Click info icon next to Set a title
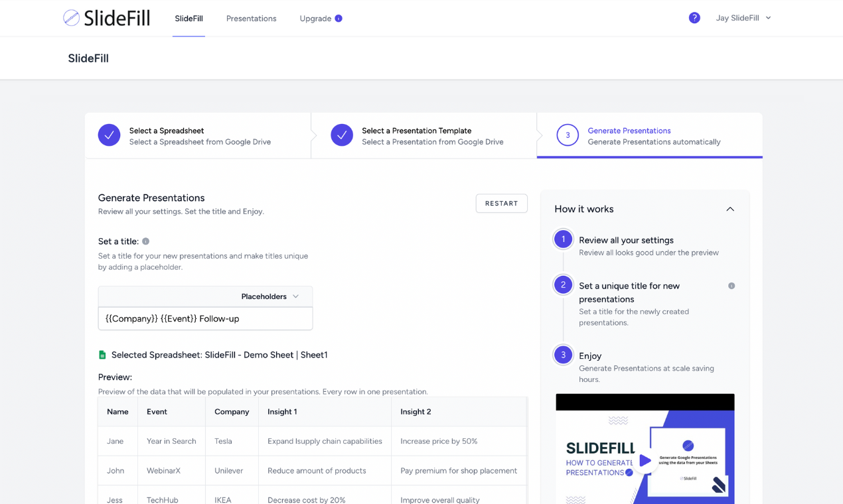Image resolution: width=843 pixels, height=504 pixels. tap(145, 241)
